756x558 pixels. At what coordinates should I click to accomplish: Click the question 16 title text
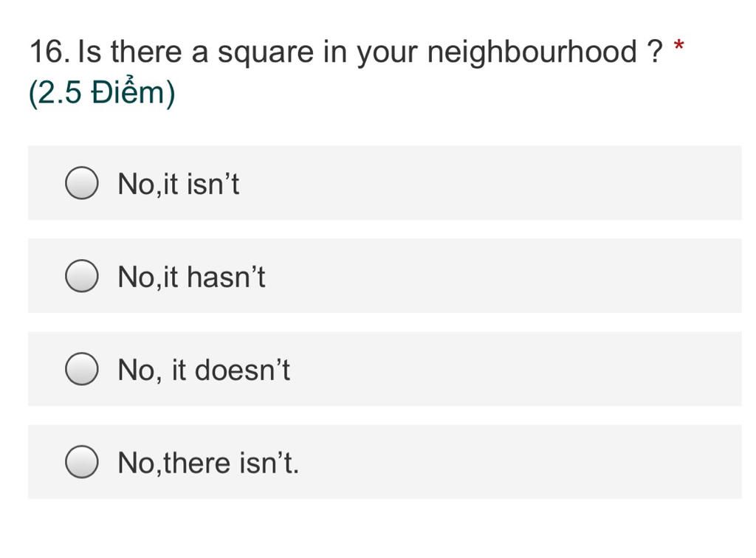tap(346, 52)
